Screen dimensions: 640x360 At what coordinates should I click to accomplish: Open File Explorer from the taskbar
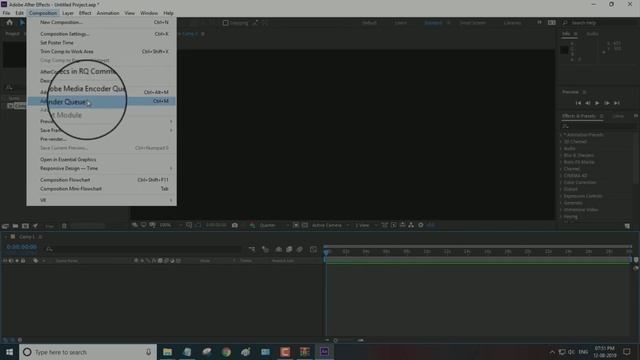tap(167, 352)
